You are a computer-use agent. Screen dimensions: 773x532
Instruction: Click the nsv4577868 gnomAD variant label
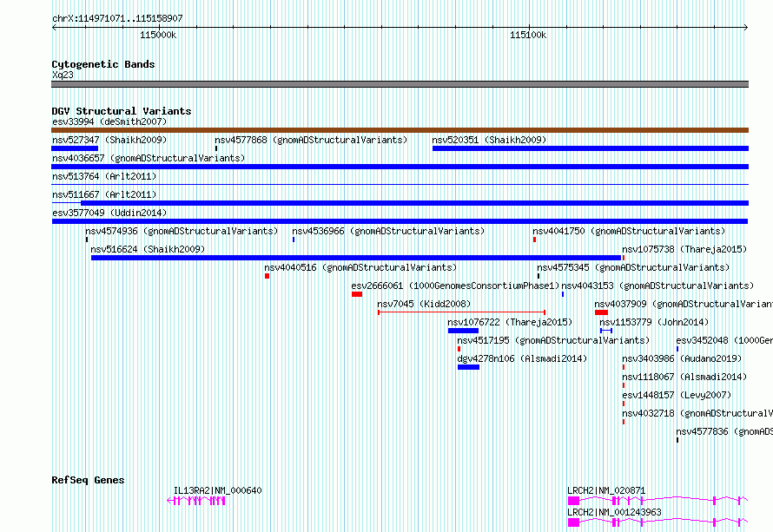click(x=311, y=140)
